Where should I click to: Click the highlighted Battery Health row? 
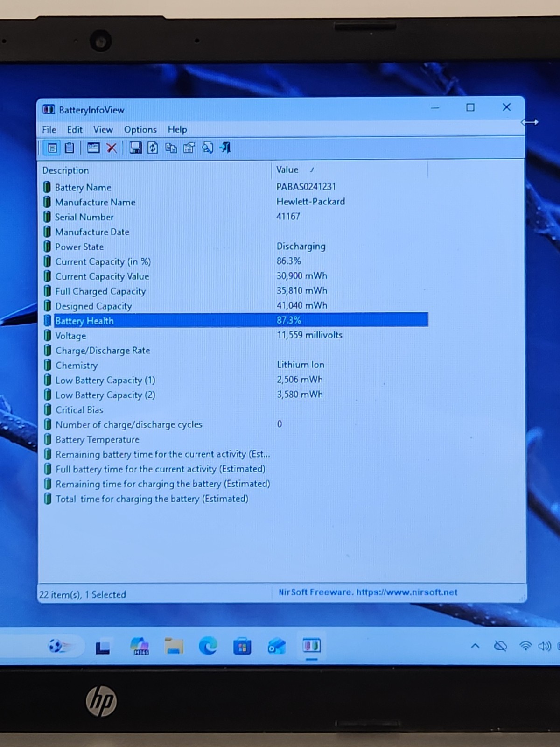(x=235, y=320)
